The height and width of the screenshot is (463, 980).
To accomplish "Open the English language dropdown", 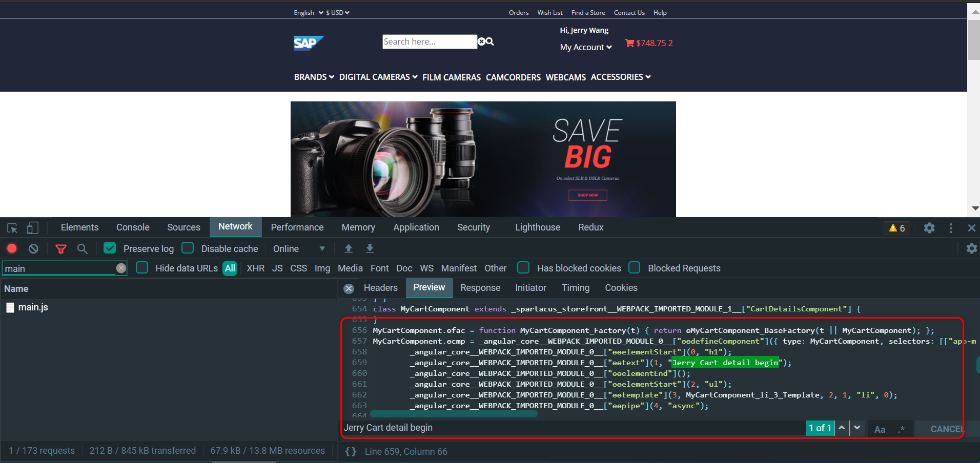I will point(308,13).
